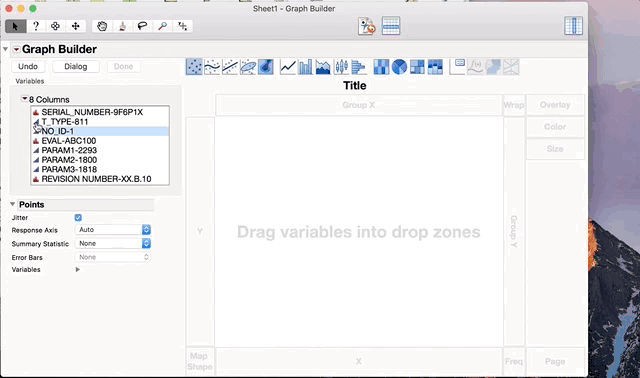640x378 pixels.
Task: Choose the Smoother element icon
Action: pyautogui.click(x=212, y=67)
